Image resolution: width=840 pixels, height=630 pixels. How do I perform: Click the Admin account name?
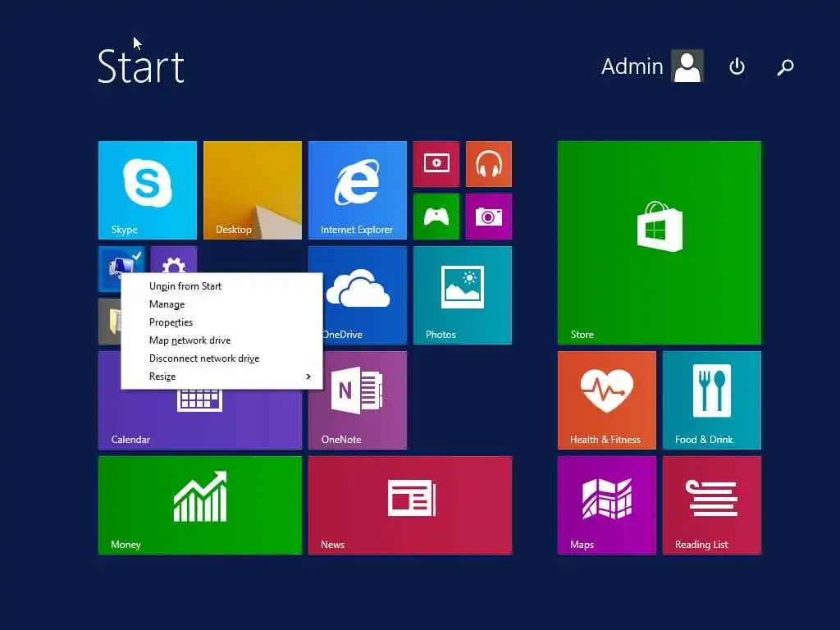[x=632, y=66]
